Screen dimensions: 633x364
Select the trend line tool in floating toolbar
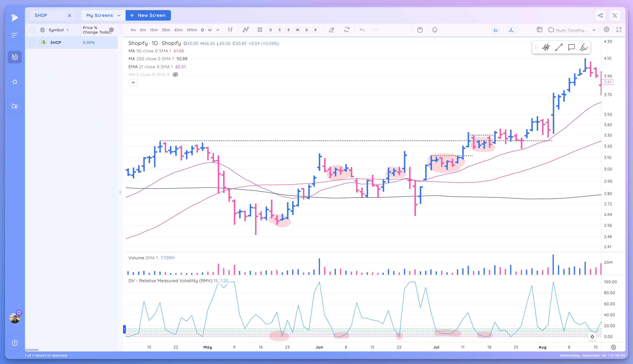click(x=559, y=47)
